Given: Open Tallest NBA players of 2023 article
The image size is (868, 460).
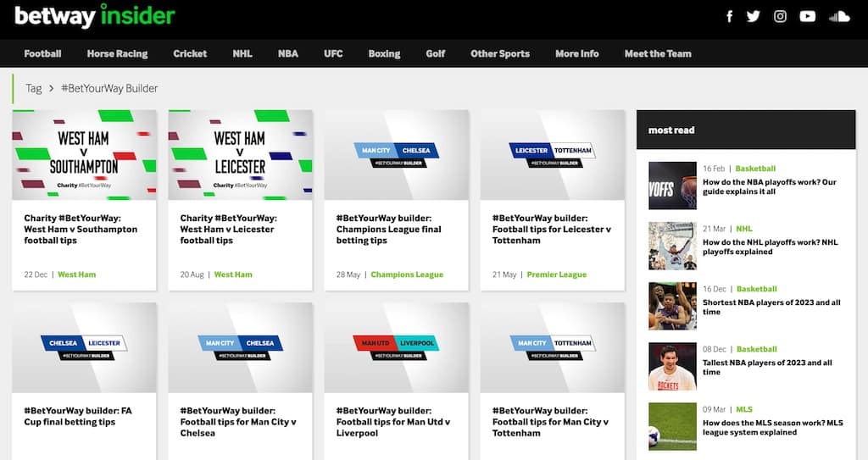Looking at the screenshot, I should [x=767, y=368].
